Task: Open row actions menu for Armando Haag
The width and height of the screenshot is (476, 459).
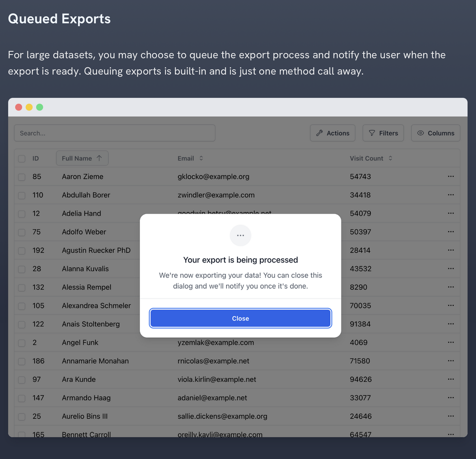Action: [x=450, y=398]
